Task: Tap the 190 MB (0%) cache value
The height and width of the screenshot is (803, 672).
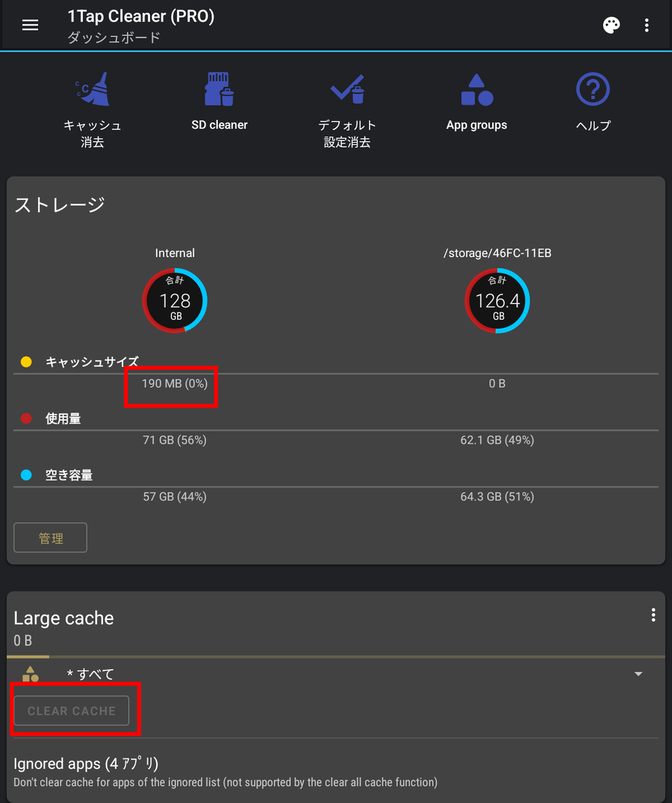Action: point(175,383)
